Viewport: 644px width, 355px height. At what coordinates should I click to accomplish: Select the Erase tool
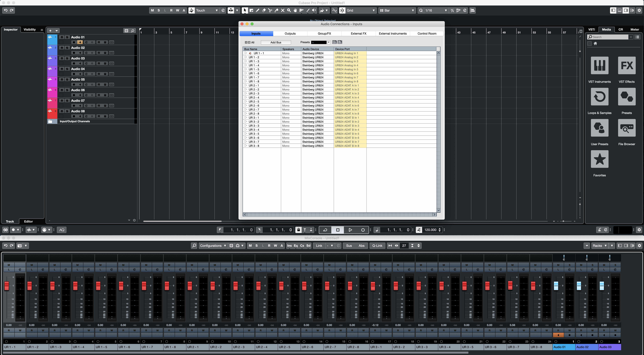[x=264, y=10]
